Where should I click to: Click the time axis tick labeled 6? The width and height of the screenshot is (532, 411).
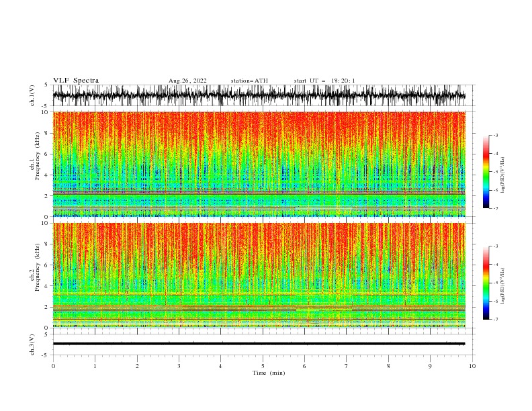[305, 366]
